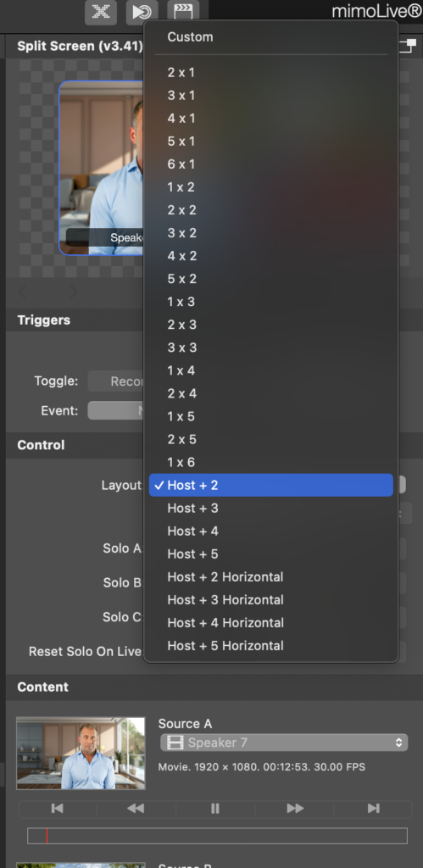Click the clapperboard icon in top toolbar
Viewport: 423px width, 868px height.
(x=183, y=12)
